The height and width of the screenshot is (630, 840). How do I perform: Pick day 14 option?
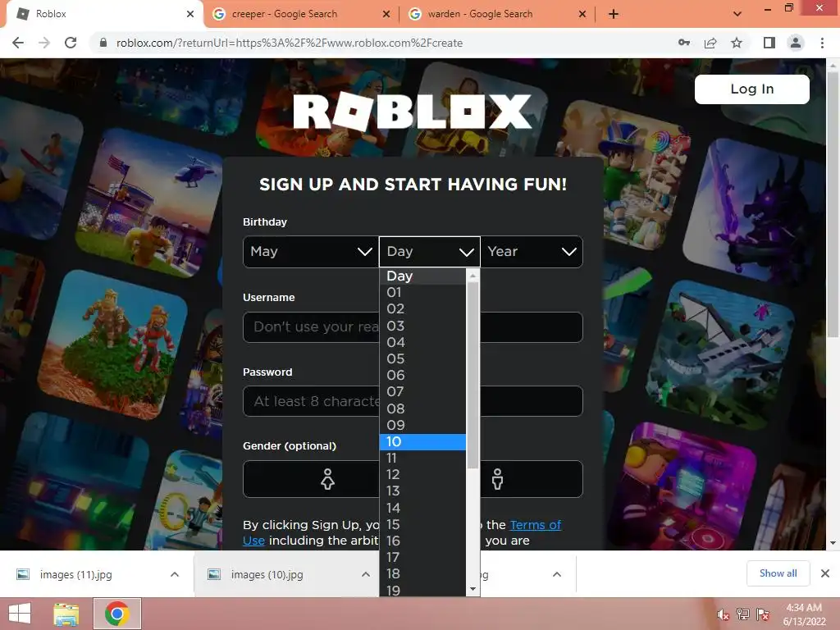pos(422,508)
